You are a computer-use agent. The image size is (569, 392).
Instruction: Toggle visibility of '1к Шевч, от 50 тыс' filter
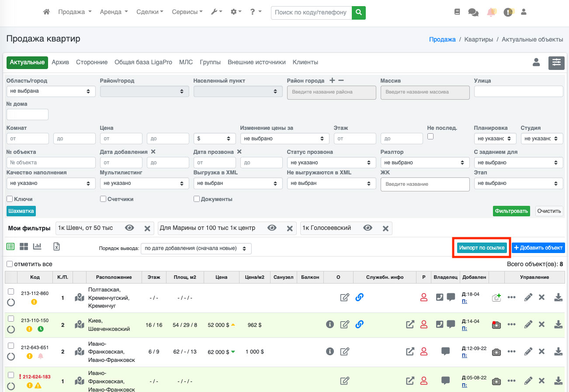[129, 228]
